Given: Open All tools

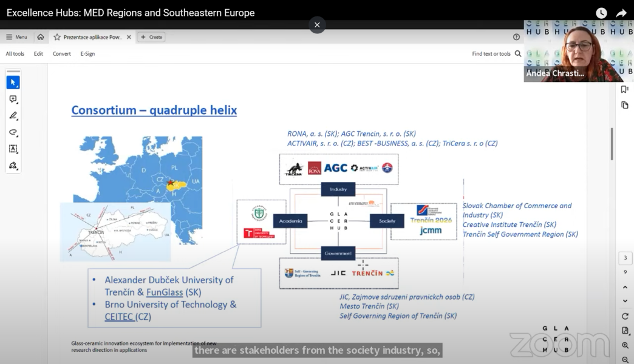Looking at the screenshot, I should pos(15,54).
